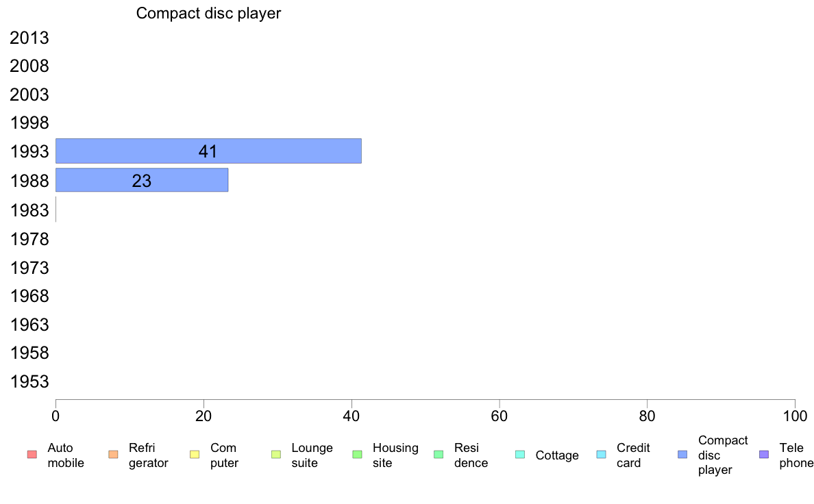Click the 1953 year label

(x=29, y=381)
